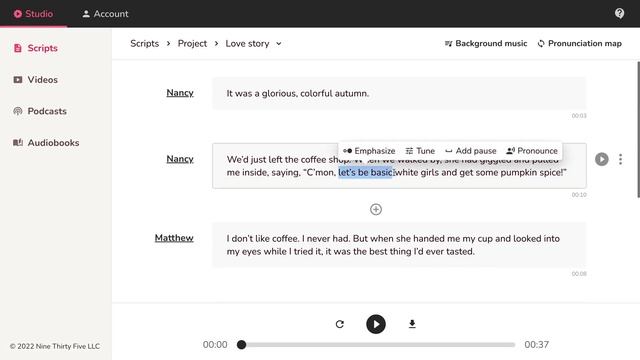This screenshot has width=640, height=360.
Task: Click the Scripts document icon in the sidebar
Action: tap(18, 48)
